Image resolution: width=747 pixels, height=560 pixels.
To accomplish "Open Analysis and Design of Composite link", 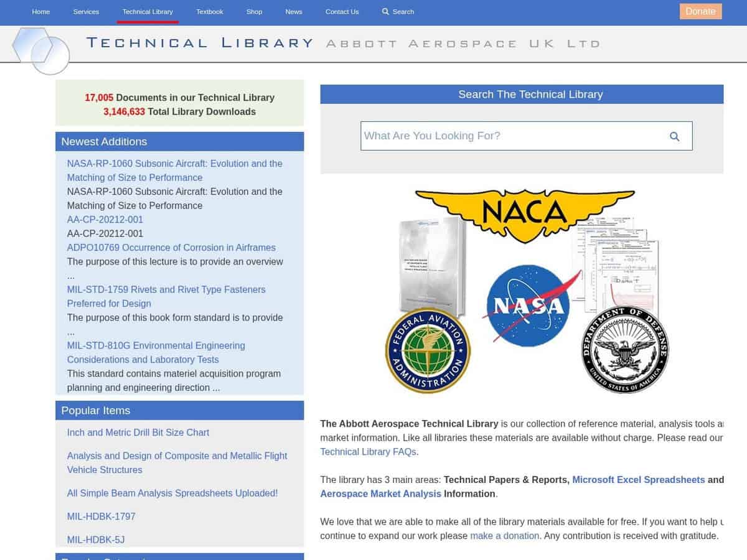I will pyautogui.click(x=177, y=463).
